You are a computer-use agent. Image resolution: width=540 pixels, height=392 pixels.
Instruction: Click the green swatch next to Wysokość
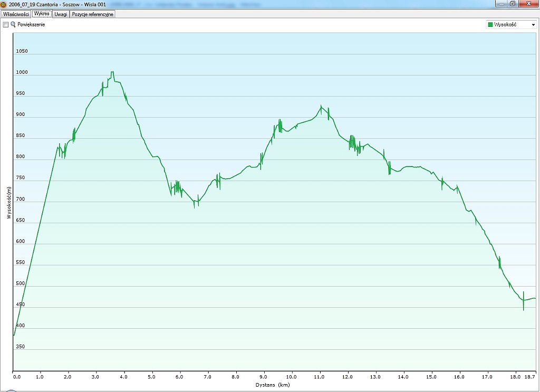pyautogui.click(x=491, y=24)
